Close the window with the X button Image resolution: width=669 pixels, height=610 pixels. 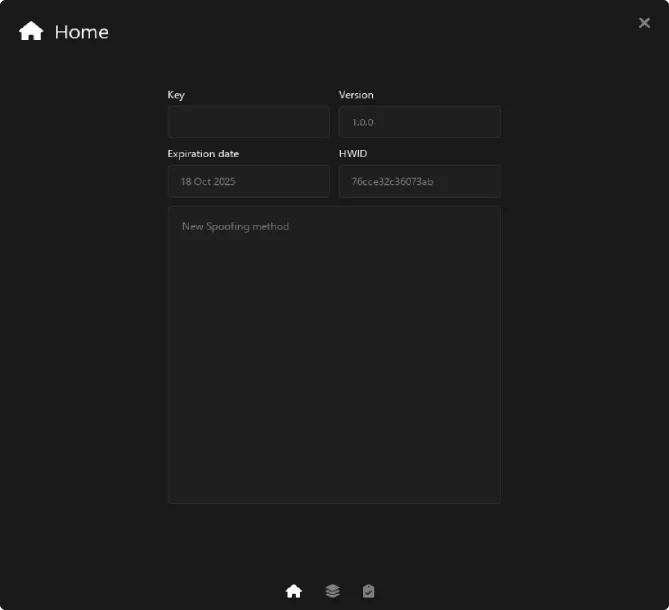point(644,23)
